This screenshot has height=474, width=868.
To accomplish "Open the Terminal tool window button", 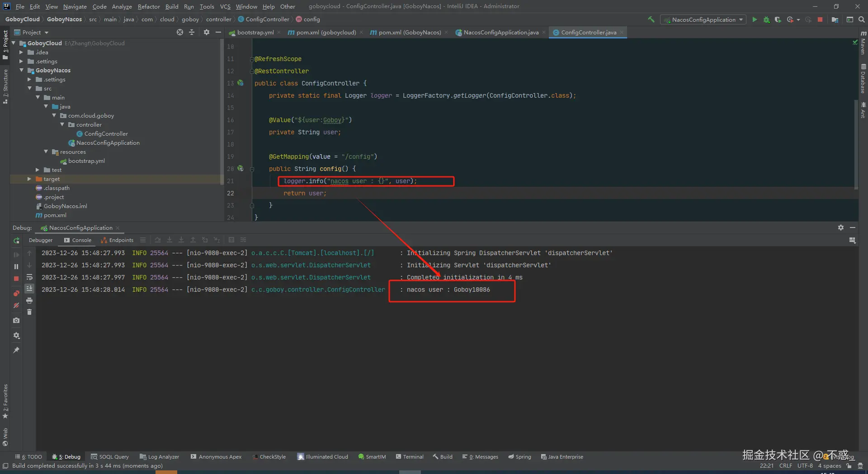I will click(x=410, y=457).
